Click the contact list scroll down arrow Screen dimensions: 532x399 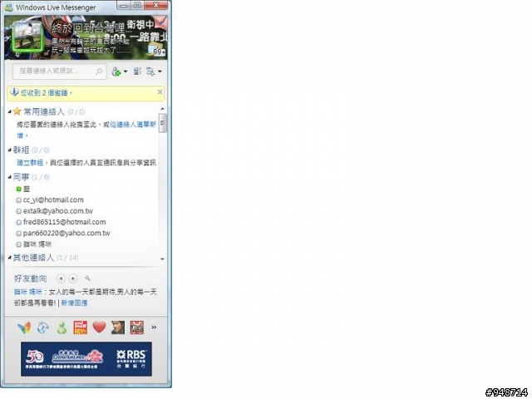pyautogui.click(x=163, y=259)
